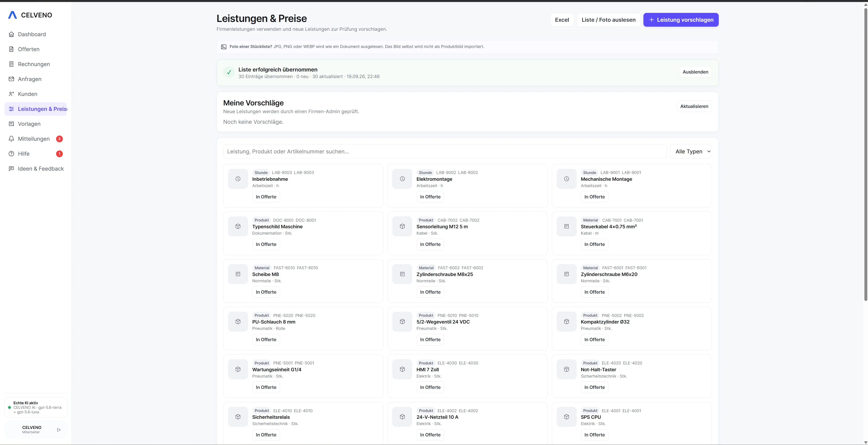This screenshot has height=445, width=868.
Task: Add Inbetriebnahme via In Offerte
Action: coord(266,197)
